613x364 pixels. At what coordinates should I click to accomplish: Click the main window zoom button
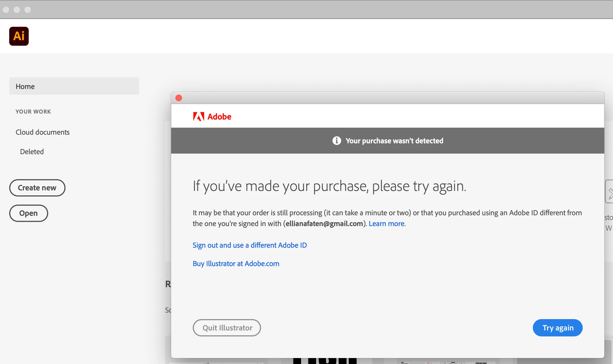(28, 10)
